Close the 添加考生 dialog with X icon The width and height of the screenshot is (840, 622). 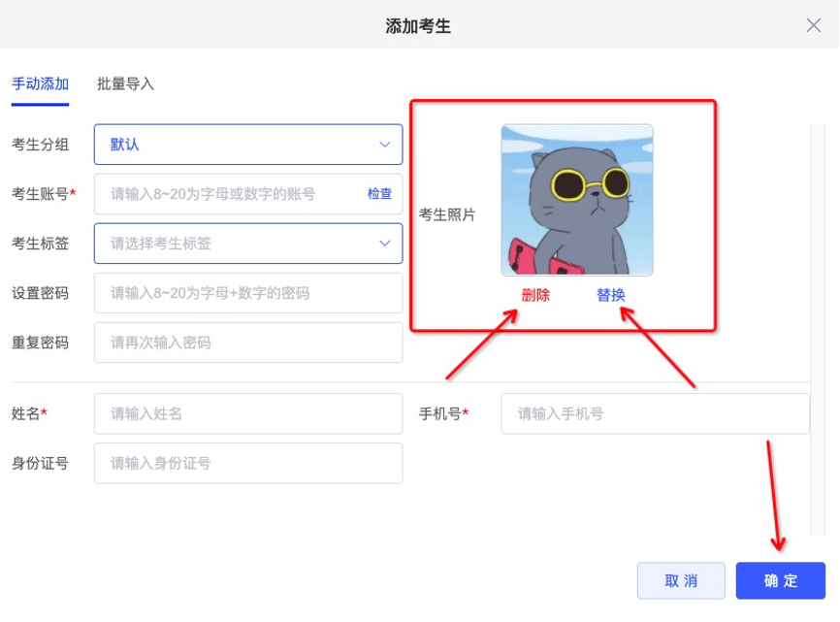coord(813,25)
